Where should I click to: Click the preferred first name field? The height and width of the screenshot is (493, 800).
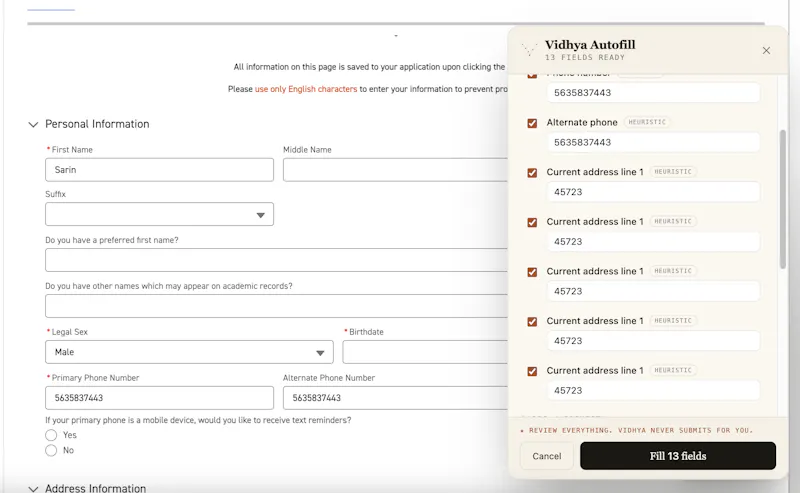277,260
